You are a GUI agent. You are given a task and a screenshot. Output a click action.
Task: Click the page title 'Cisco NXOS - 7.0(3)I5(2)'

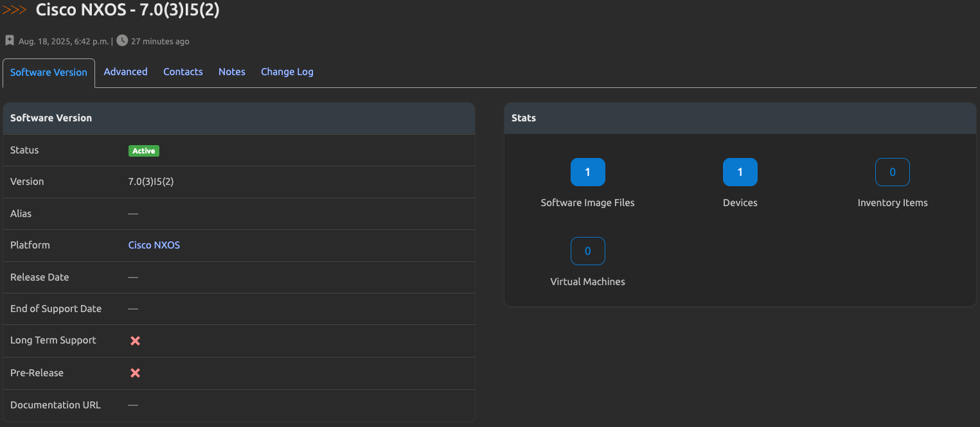(x=127, y=10)
